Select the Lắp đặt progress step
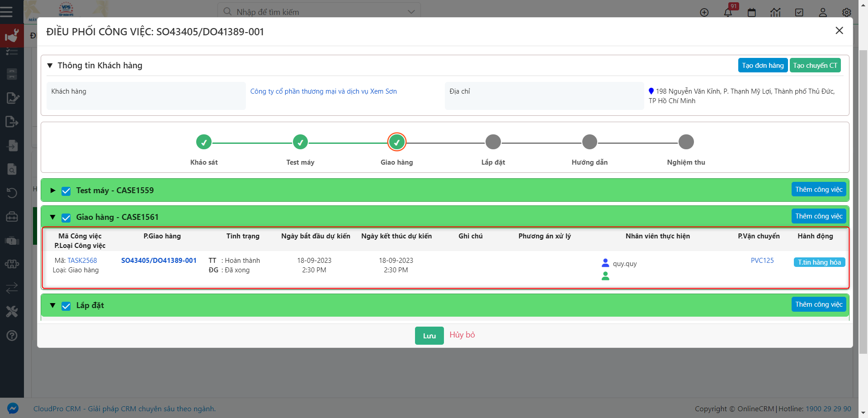868x418 pixels. (x=493, y=142)
